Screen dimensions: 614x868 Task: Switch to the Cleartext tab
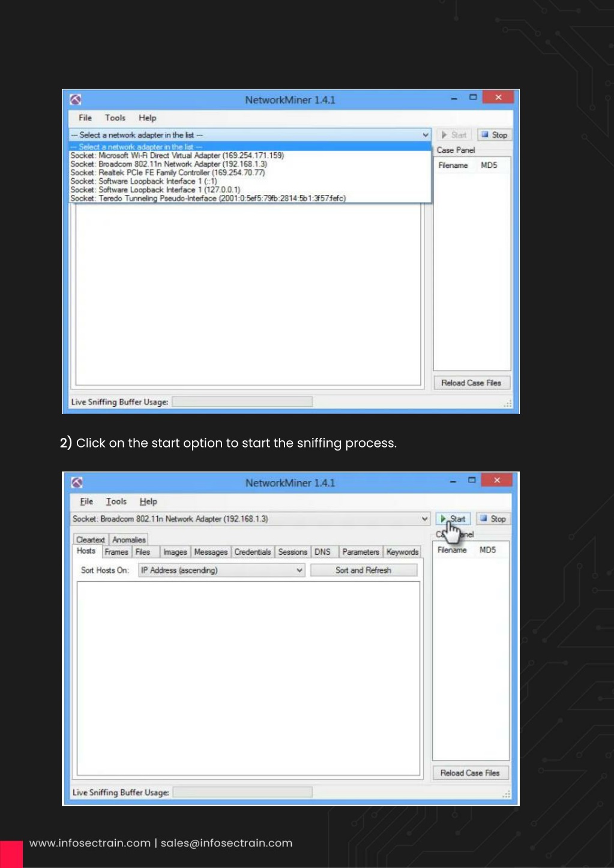[x=91, y=539]
